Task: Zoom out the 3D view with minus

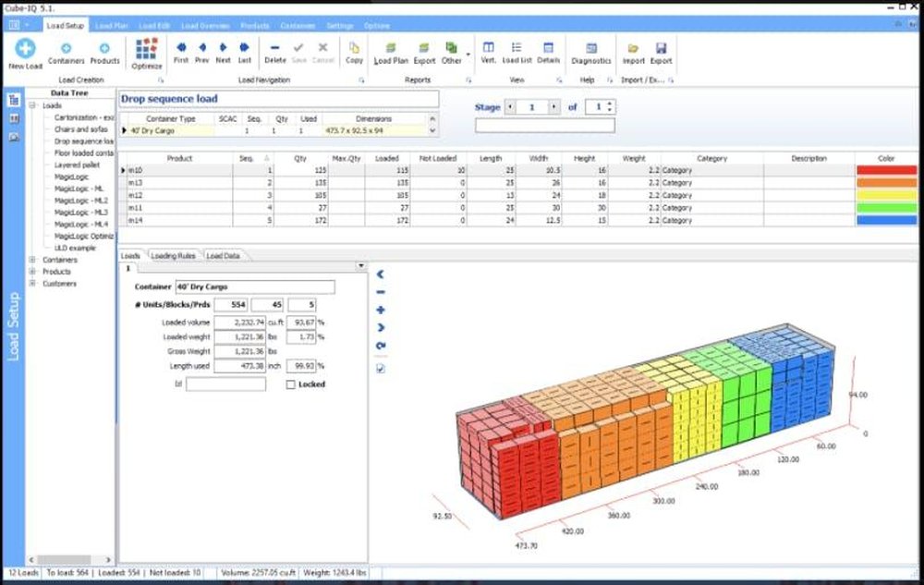Action: tap(380, 292)
